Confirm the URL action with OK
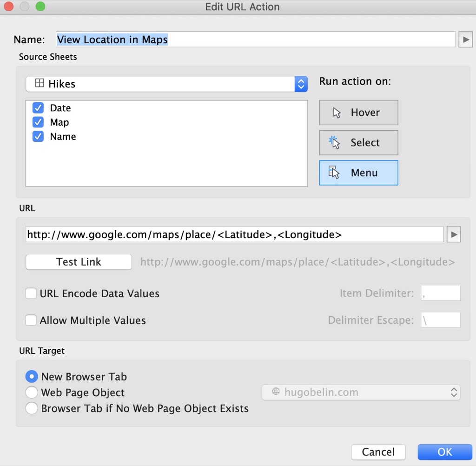The height and width of the screenshot is (466, 476). (444, 452)
